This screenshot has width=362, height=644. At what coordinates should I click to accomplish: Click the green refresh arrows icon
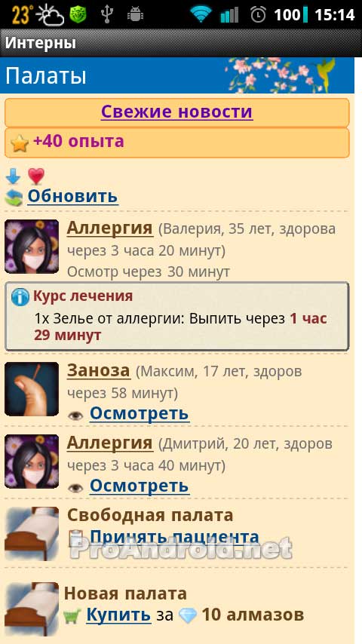pyautogui.click(x=14, y=198)
